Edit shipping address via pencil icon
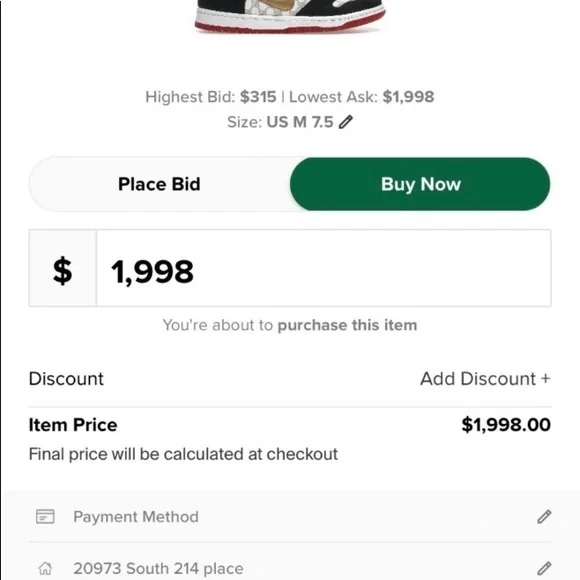 pos(544,568)
